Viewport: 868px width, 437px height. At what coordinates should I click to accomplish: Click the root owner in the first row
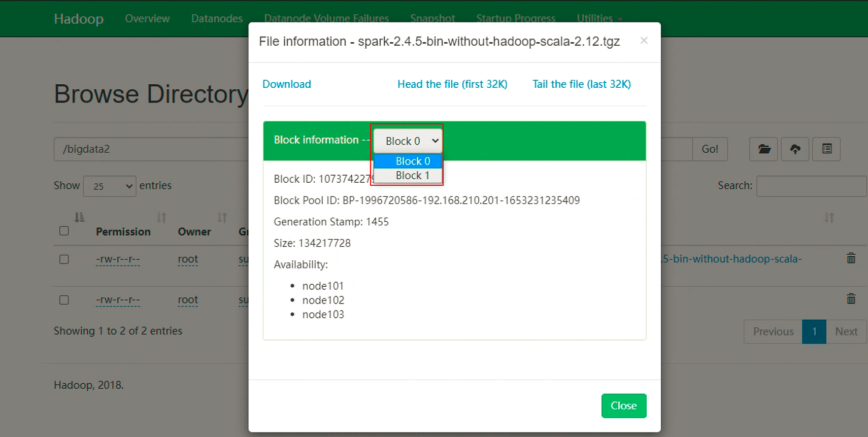(x=188, y=259)
